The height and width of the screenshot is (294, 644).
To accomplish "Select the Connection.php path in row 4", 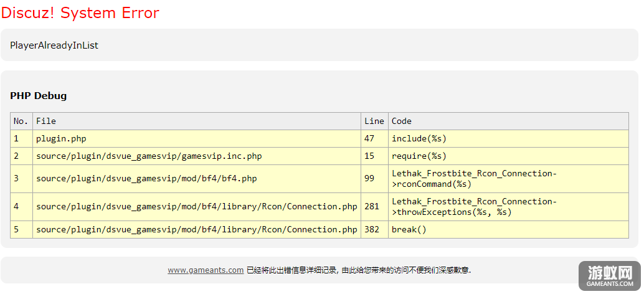I will [197, 207].
